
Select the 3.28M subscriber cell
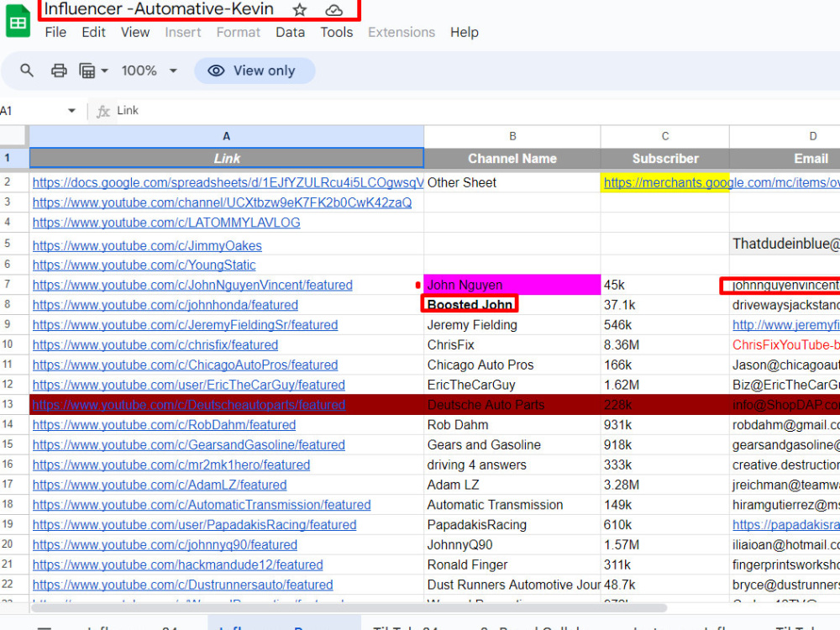point(664,485)
